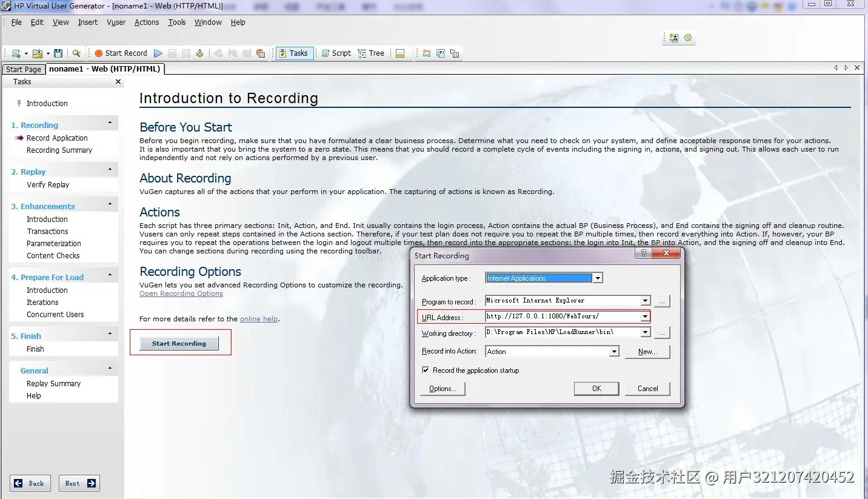Open the View menu

(x=61, y=22)
